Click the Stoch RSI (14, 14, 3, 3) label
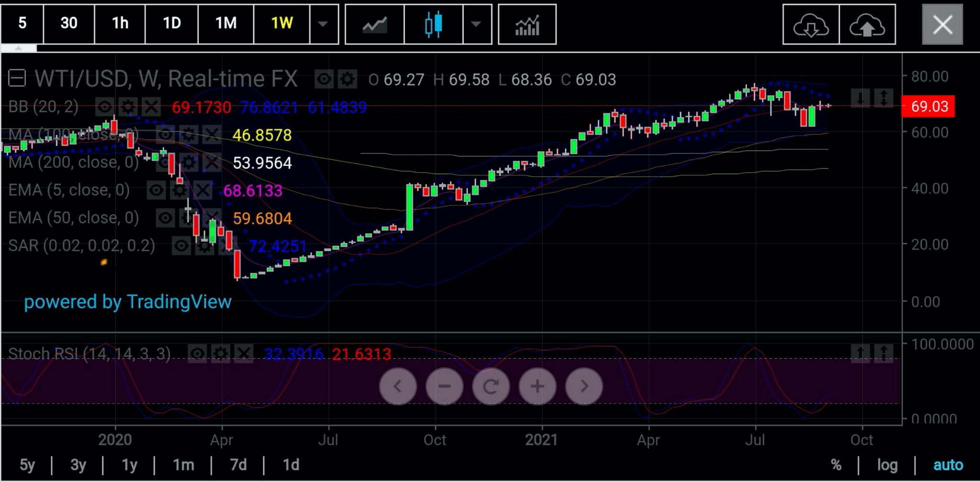 coord(89,354)
